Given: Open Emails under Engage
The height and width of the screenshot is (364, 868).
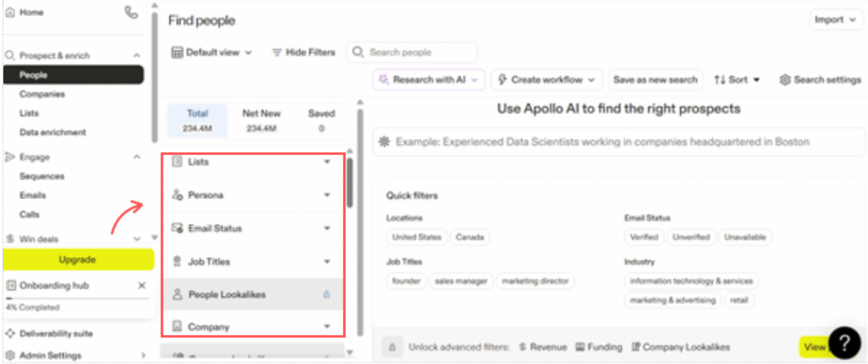Looking at the screenshot, I should 33,196.
